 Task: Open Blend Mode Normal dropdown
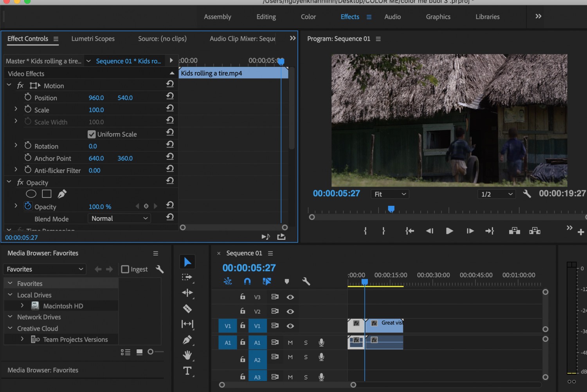click(119, 218)
